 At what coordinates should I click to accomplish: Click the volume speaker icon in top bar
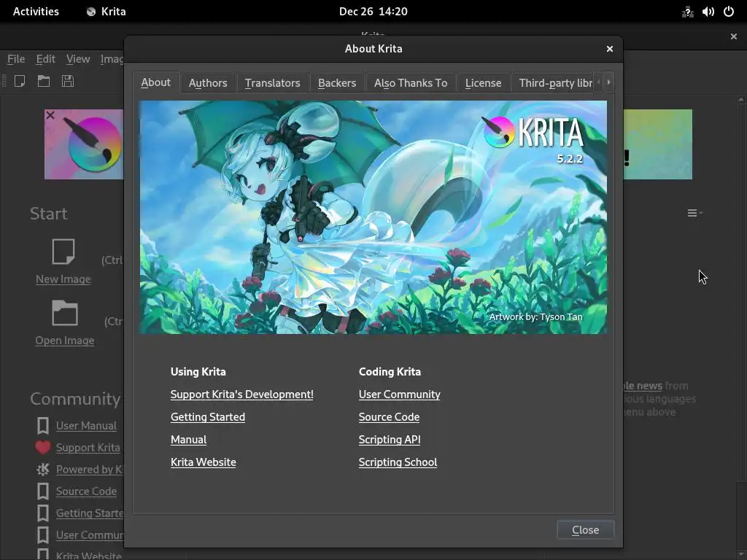[x=708, y=12]
